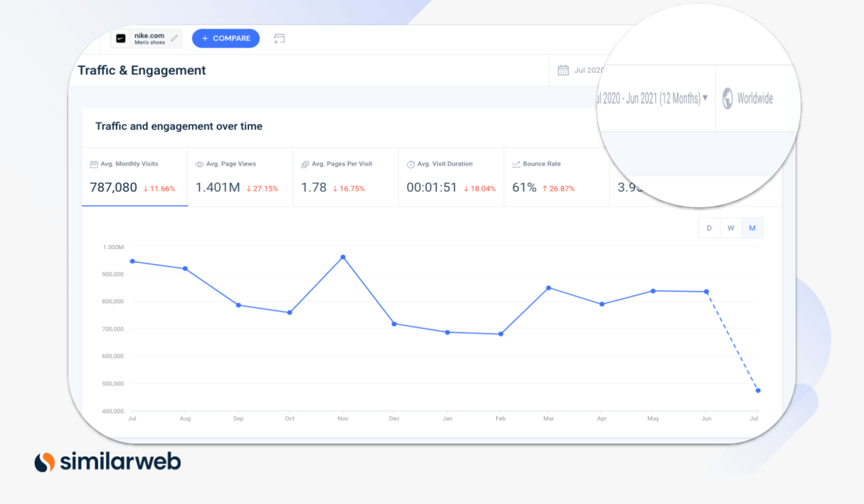Click the May data point on chart
Image resolution: width=864 pixels, height=504 pixels.
click(653, 291)
